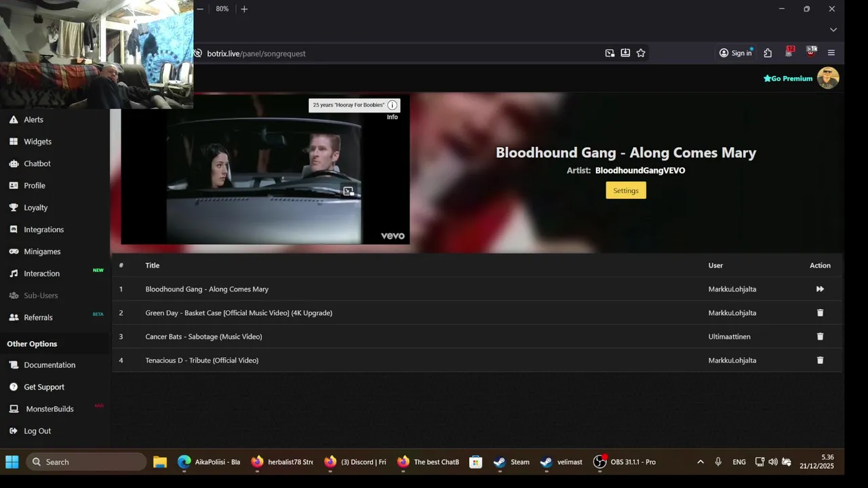
Task: Open Microsoft Store from taskbar
Action: pos(476,462)
